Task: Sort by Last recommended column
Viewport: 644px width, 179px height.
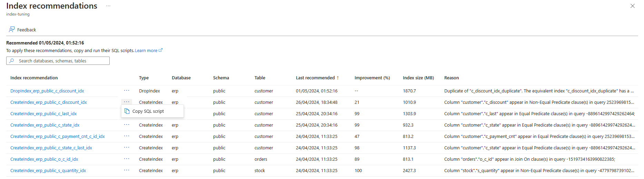Action: 315,78
